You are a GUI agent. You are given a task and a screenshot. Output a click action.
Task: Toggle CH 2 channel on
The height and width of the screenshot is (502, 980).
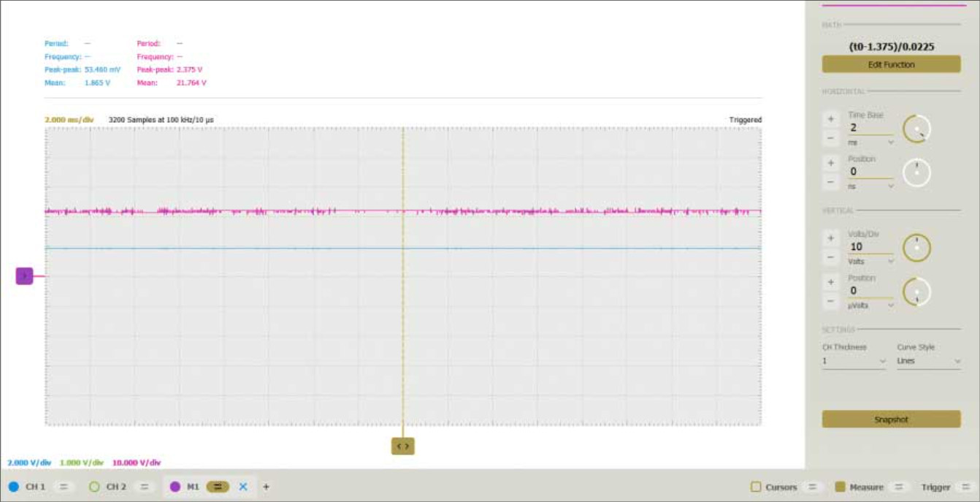93,487
